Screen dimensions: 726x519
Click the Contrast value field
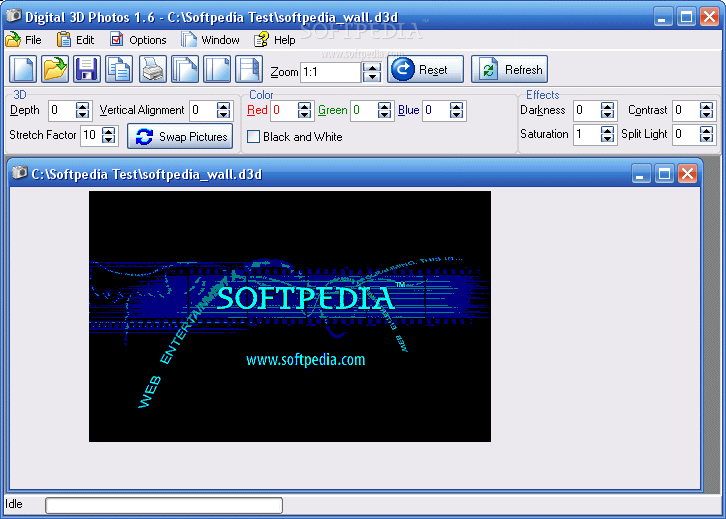point(686,110)
